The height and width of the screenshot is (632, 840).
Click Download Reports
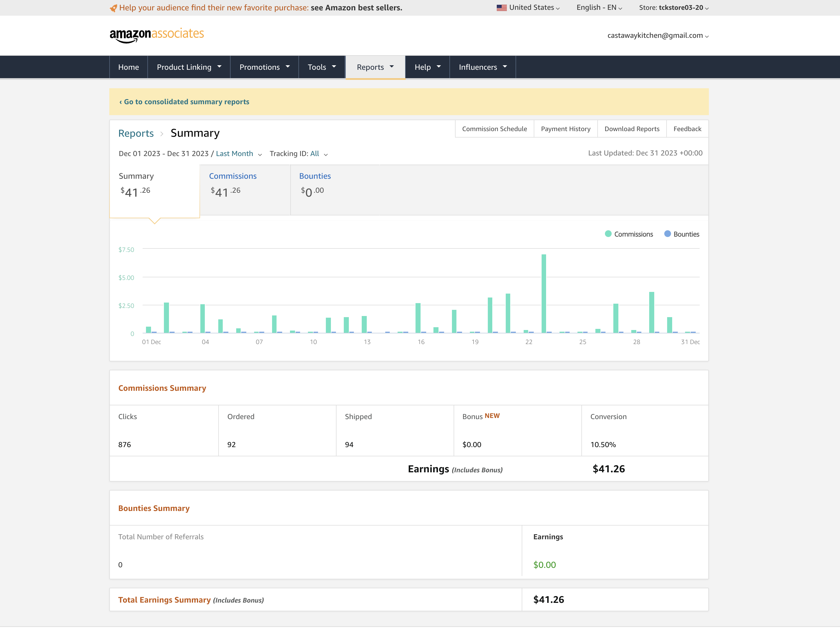click(632, 129)
